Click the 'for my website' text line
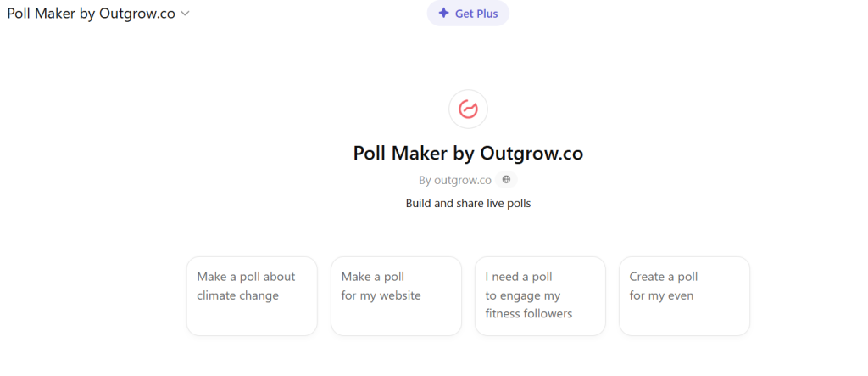The width and height of the screenshot is (868, 376). (381, 295)
